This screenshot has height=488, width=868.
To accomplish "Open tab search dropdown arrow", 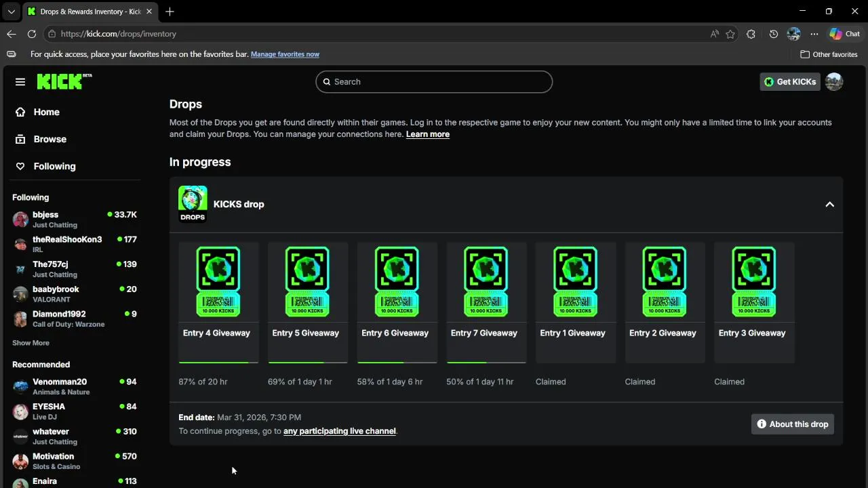I will [11, 12].
